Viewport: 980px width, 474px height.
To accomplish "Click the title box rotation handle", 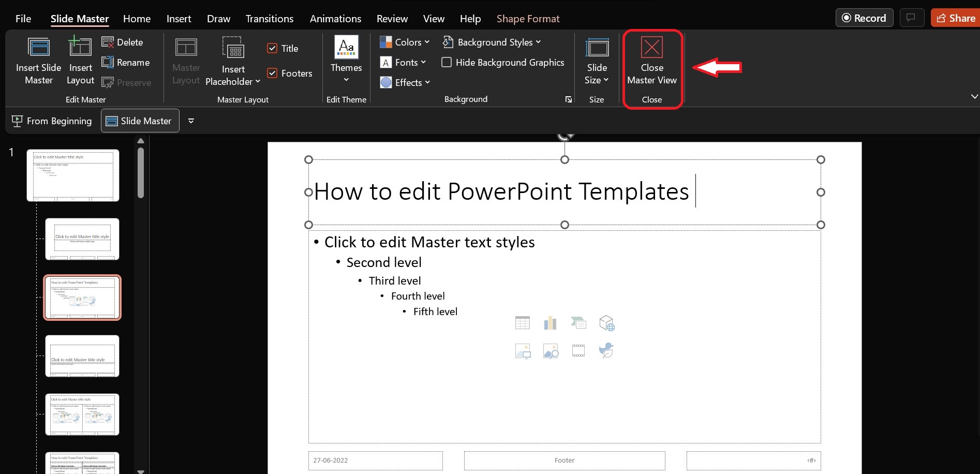I will coord(565,137).
